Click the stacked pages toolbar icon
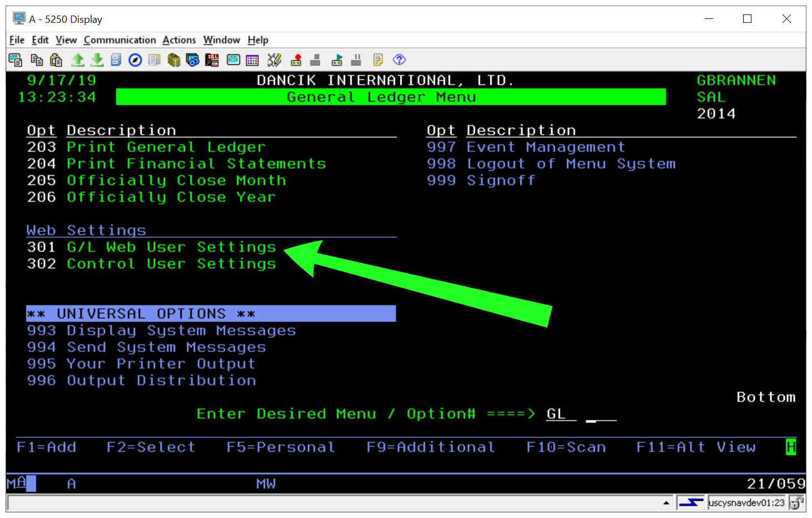Screen dimensions: 812x518 (x=154, y=60)
